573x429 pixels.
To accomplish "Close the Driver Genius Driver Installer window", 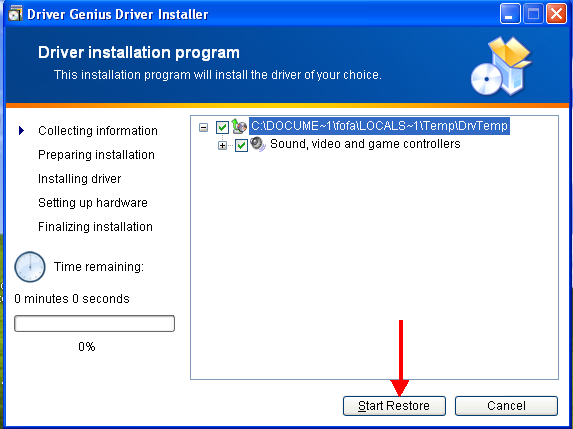I will (556, 14).
